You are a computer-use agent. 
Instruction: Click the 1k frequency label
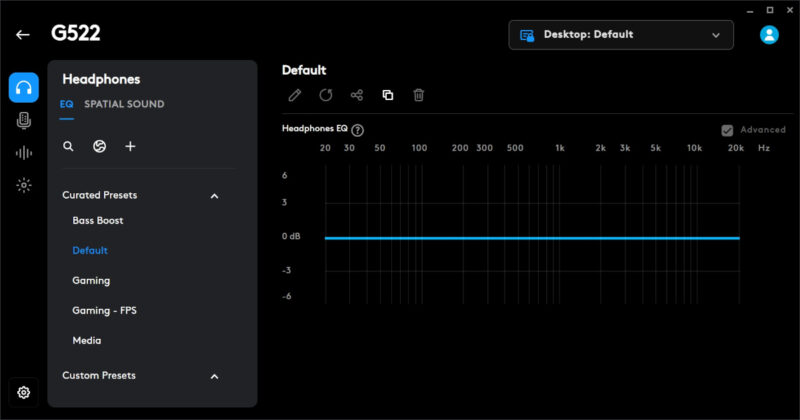(560, 148)
